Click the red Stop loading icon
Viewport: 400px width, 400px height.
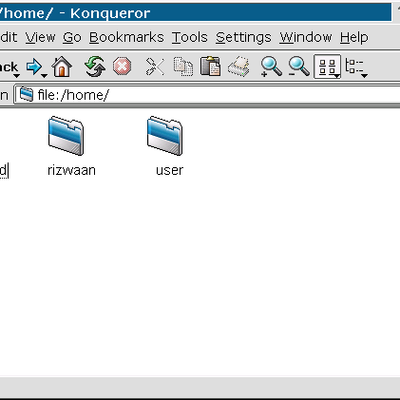(122, 66)
